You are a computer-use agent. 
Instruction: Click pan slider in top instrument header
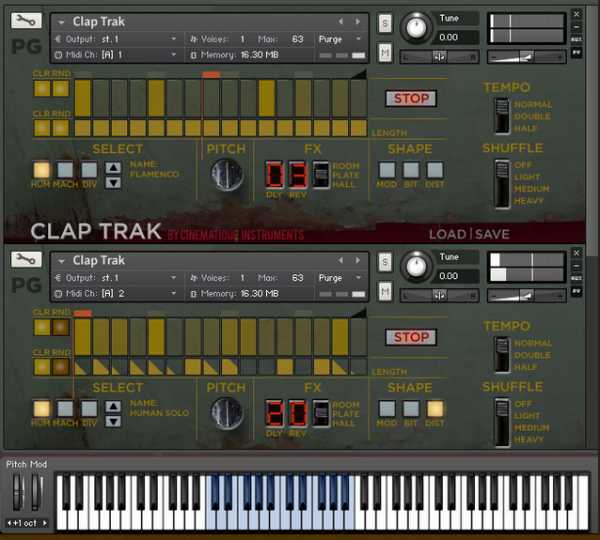pyautogui.click(x=439, y=57)
